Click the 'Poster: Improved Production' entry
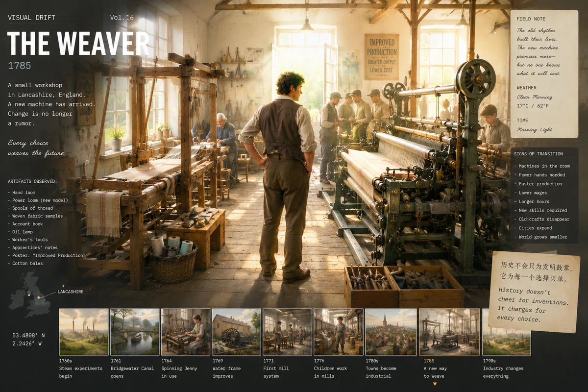 point(47,255)
